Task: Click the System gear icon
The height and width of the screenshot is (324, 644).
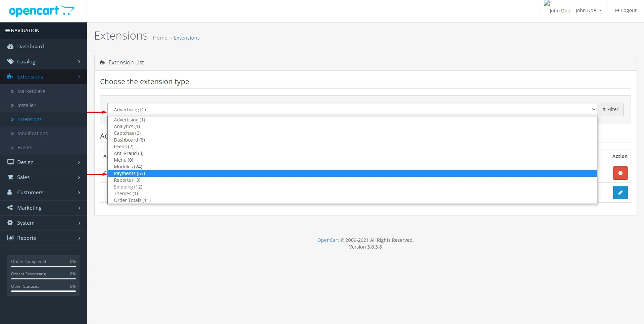Action: pyautogui.click(x=10, y=223)
